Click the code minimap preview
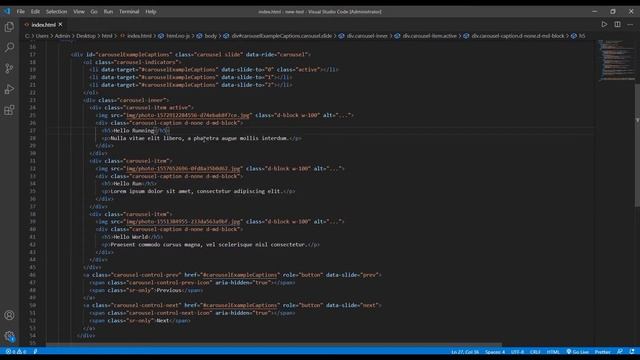The width and height of the screenshot is (640, 360). pyautogui.click(x=617, y=60)
